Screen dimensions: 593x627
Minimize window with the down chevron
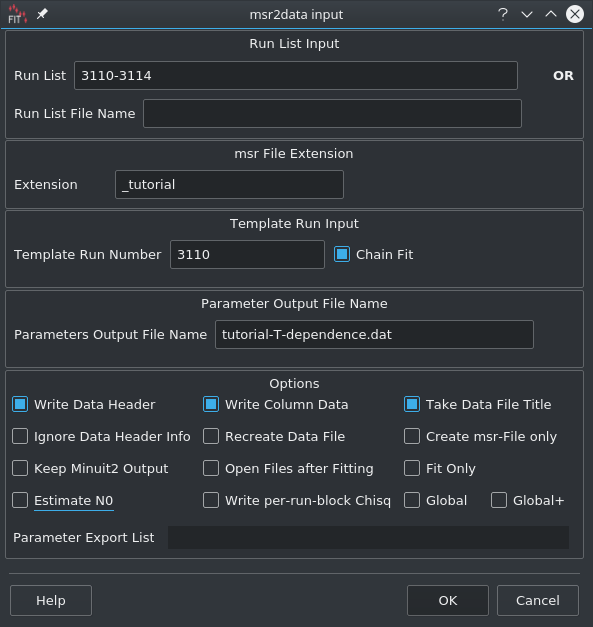coord(527,14)
